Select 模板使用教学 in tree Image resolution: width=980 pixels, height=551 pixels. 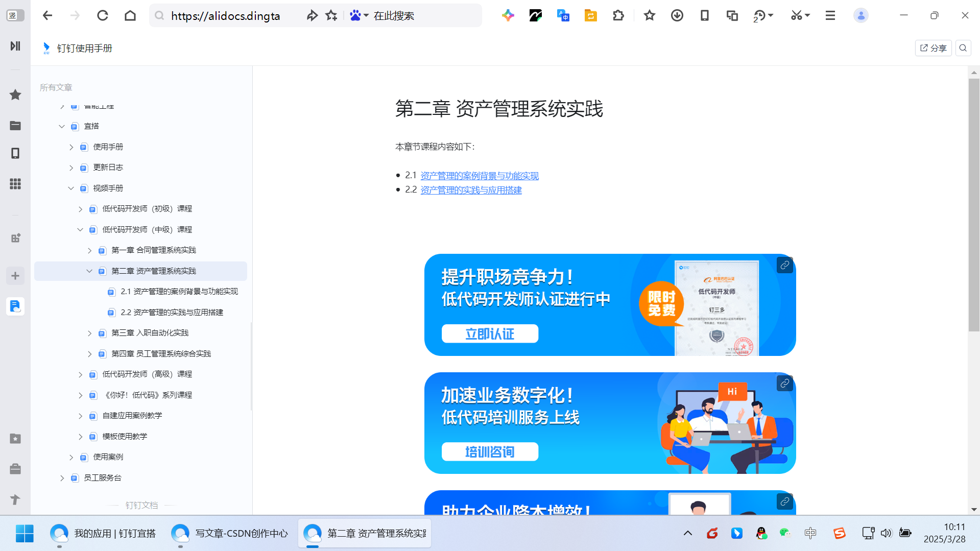coord(125,437)
